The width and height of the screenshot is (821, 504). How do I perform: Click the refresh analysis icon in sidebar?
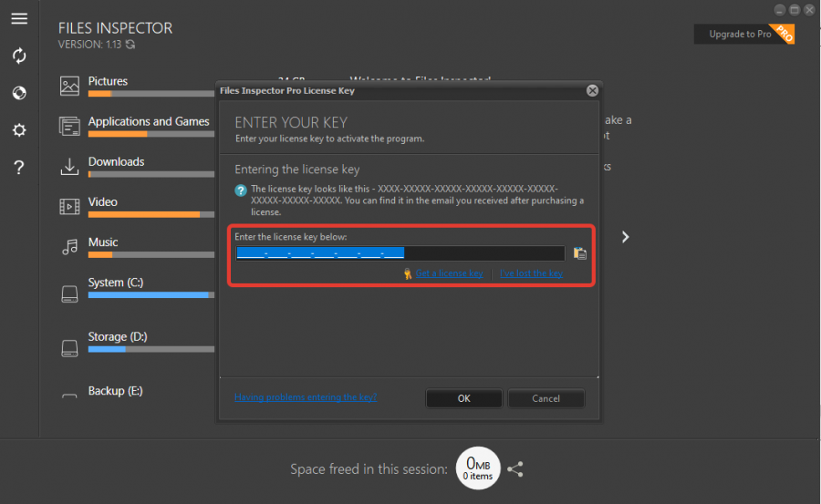[x=19, y=56]
